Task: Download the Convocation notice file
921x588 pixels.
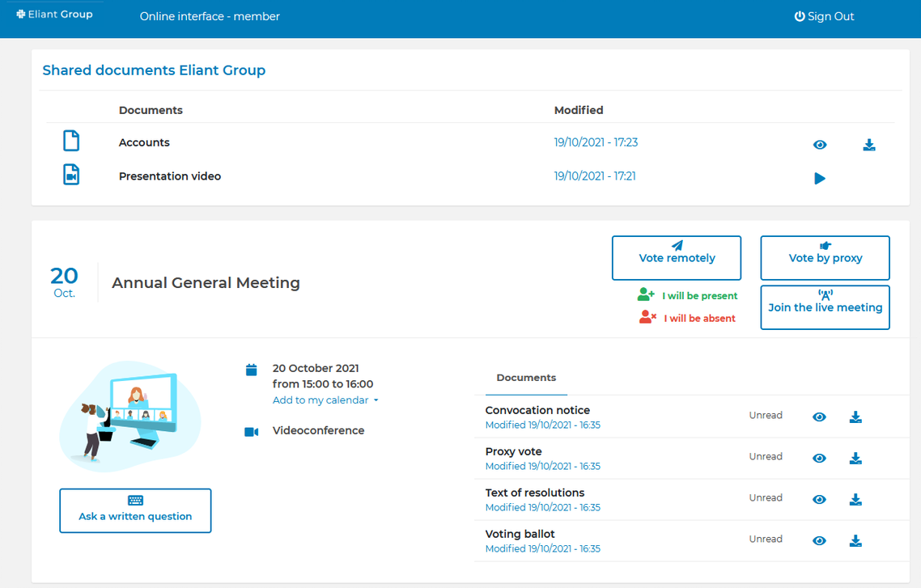Action: tap(855, 417)
